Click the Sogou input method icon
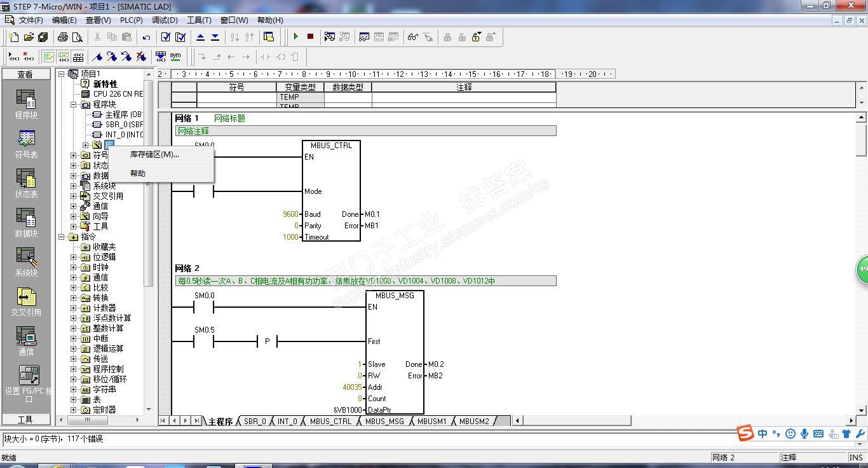The width and height of the screenshot is (868, 468). pos(745,434)
